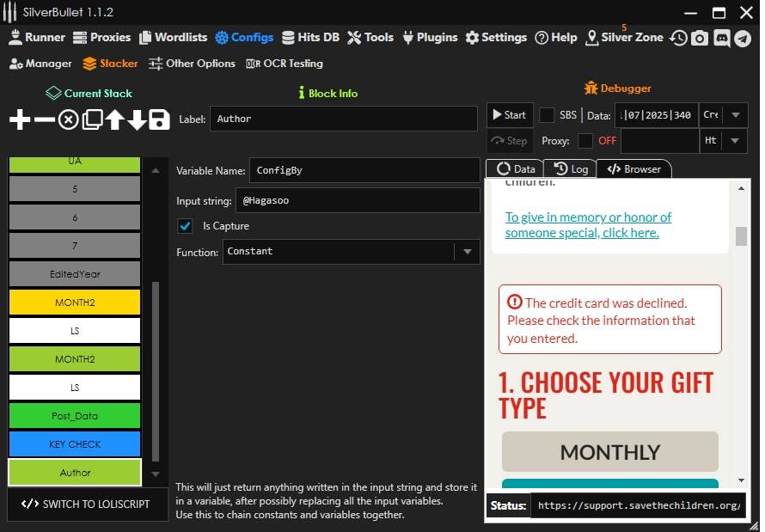Image resolution: width=765 pixels, height=532 pixels.
Task: Select the block labeled 6
Action: (x=75, y=217)
